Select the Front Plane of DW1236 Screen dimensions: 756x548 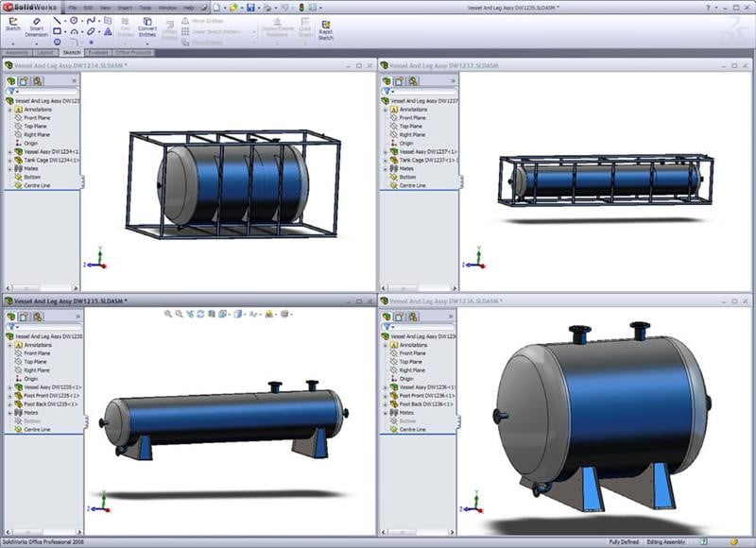tap(413, 353)
